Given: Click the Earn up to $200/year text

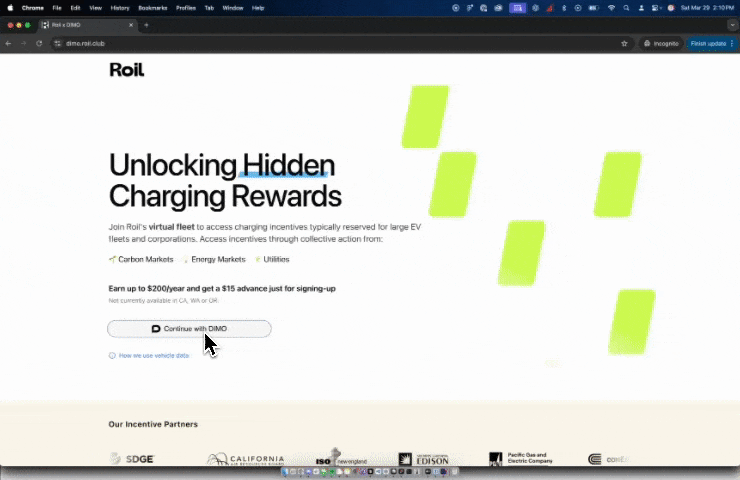Looking at the screenshot, I should 222,288.
